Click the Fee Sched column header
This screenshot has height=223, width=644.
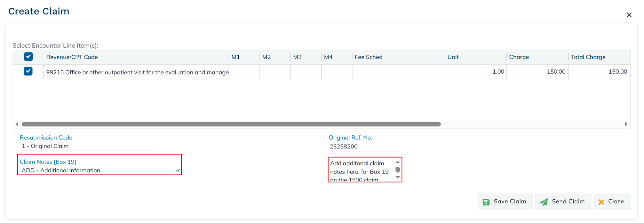coord(368,57)
